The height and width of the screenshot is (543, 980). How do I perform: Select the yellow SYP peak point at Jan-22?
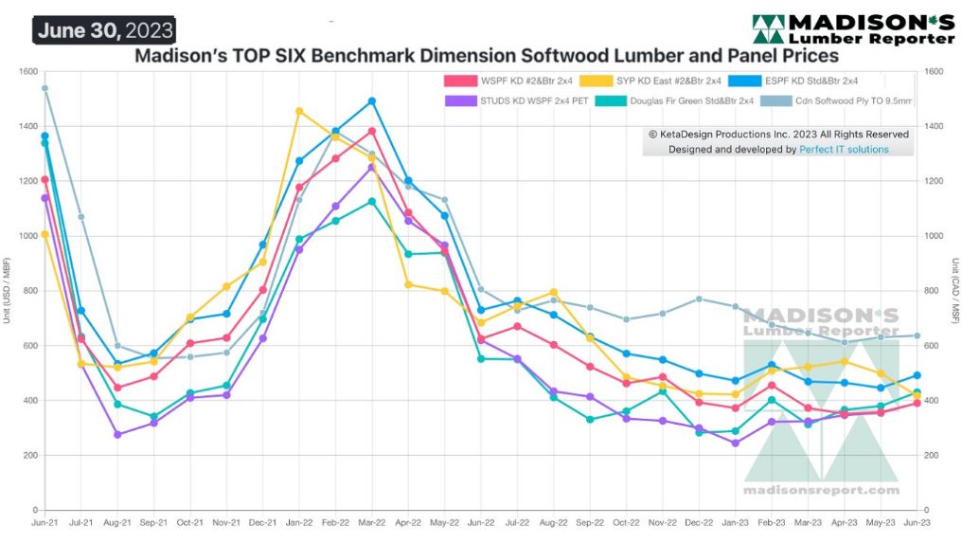click(x=299, y=111)
